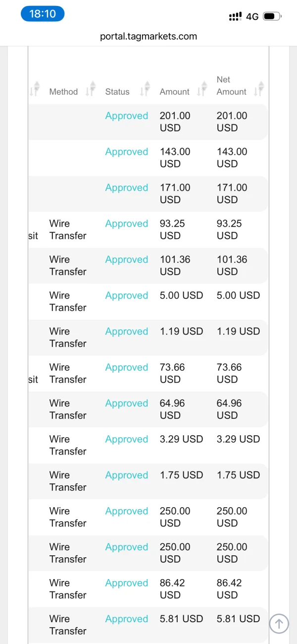Click the leftmost partially hidden column sort arrows
This screenshot has height=644, width=297.
[x=34, y=88]
